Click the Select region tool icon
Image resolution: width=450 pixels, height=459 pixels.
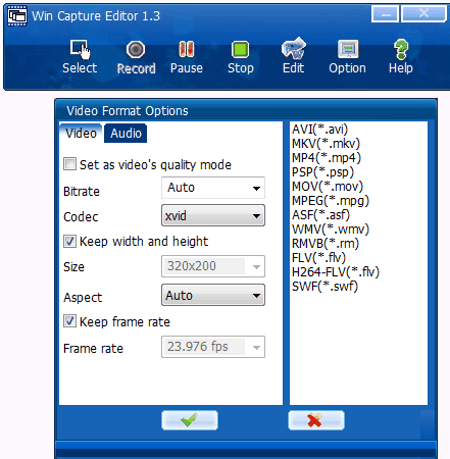(80, 50)
